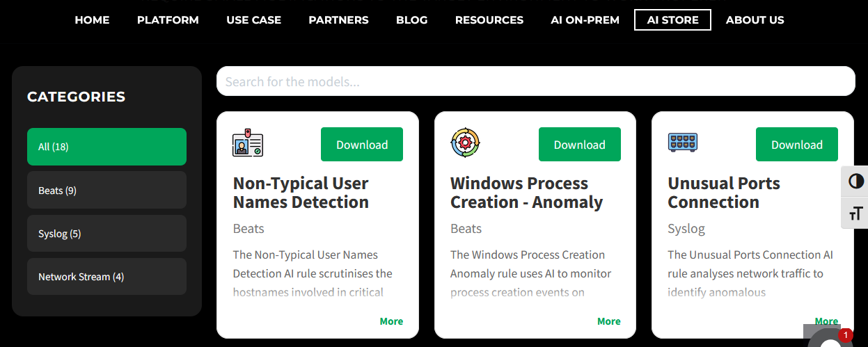Filter models by Beats (9) category
The width and height of the screenshot is (868, 347).
coord(106,190)
